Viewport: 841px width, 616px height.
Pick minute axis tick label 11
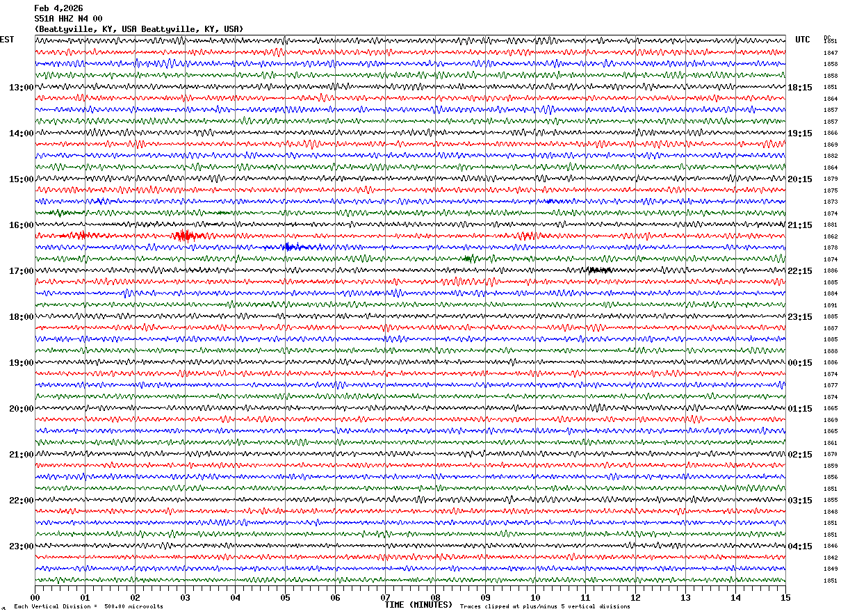click(x=585, y=597)
